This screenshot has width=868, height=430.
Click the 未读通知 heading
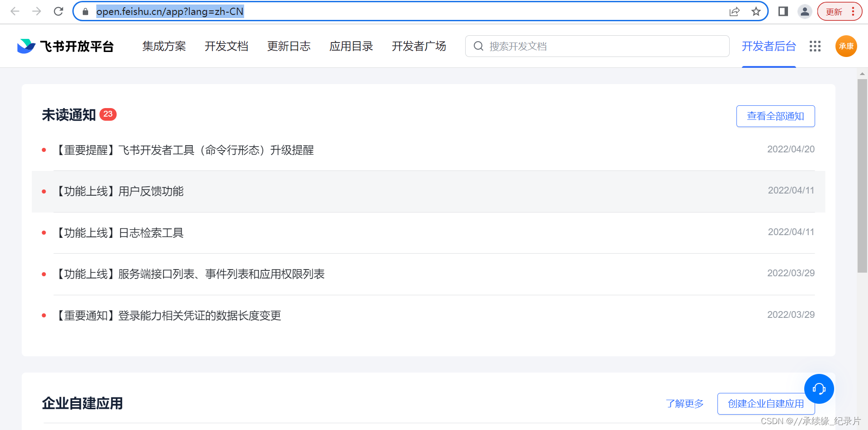(x=69, y=115)
